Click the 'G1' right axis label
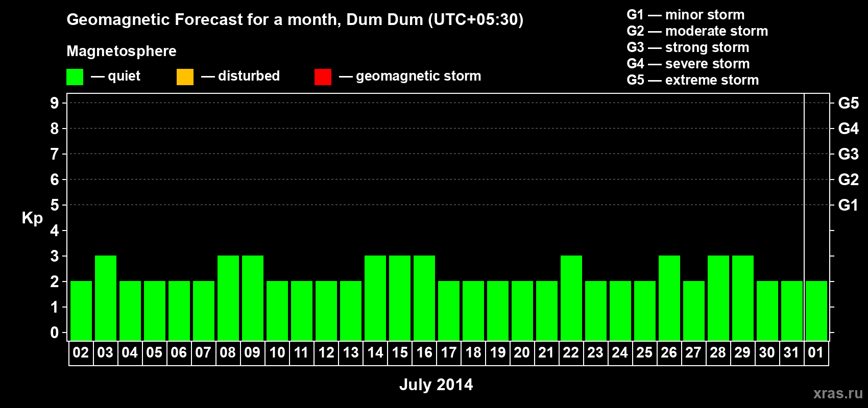This screenshot has height=408, width=868. click(x=849, y=205)
